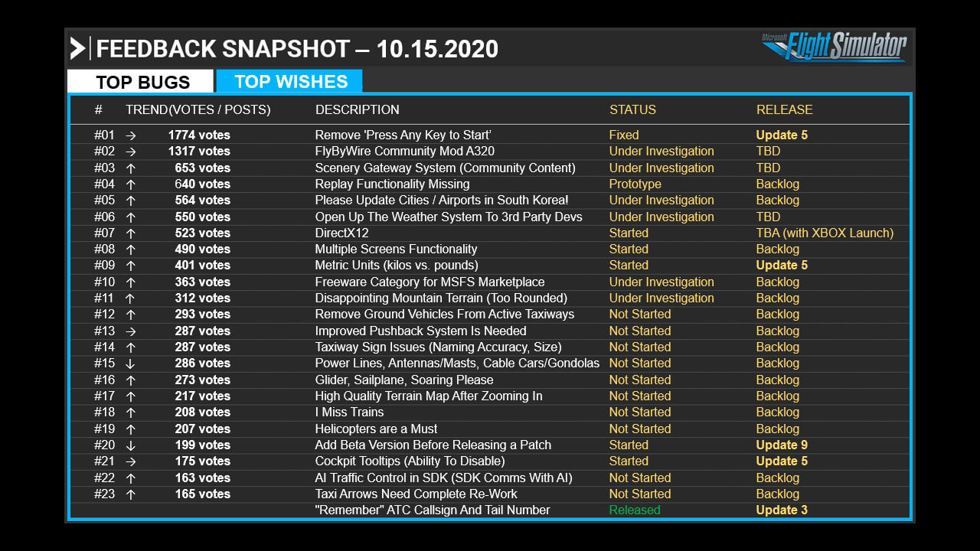Click the DirectX12 wish description
Screen dimensions: 980x551
click(341, 233)
